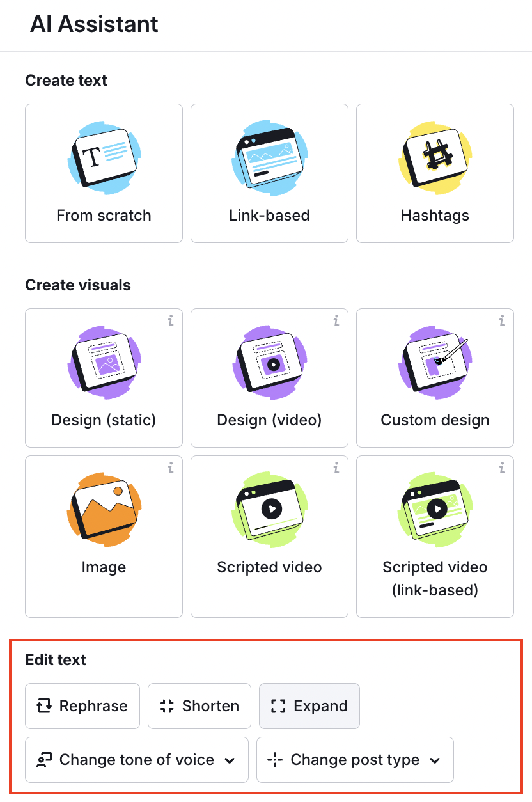Click the Expand text button
This screenshot has width=532, height=802.
(309, 706)
